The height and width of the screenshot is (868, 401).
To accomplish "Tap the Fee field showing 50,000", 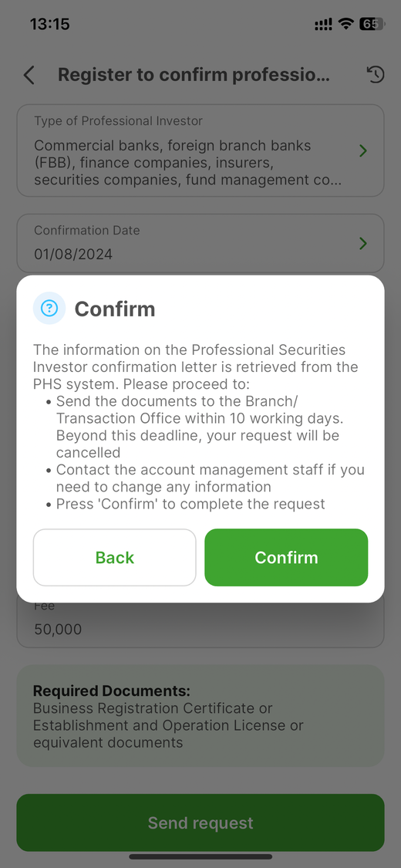I will coord(200,624).
